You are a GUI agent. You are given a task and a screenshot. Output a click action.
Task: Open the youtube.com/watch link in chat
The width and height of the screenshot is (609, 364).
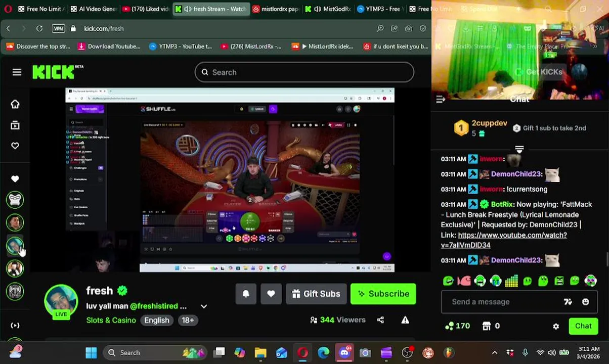(x=504, y=240)
